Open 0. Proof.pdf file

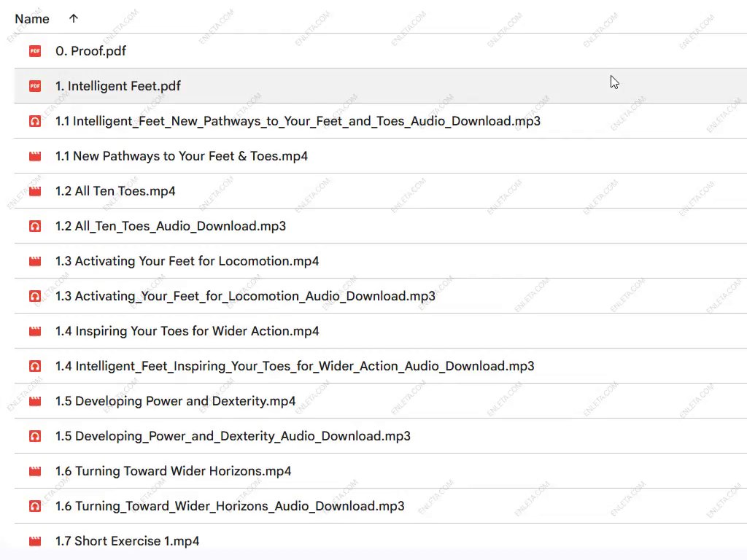click(x=91, y=51)
